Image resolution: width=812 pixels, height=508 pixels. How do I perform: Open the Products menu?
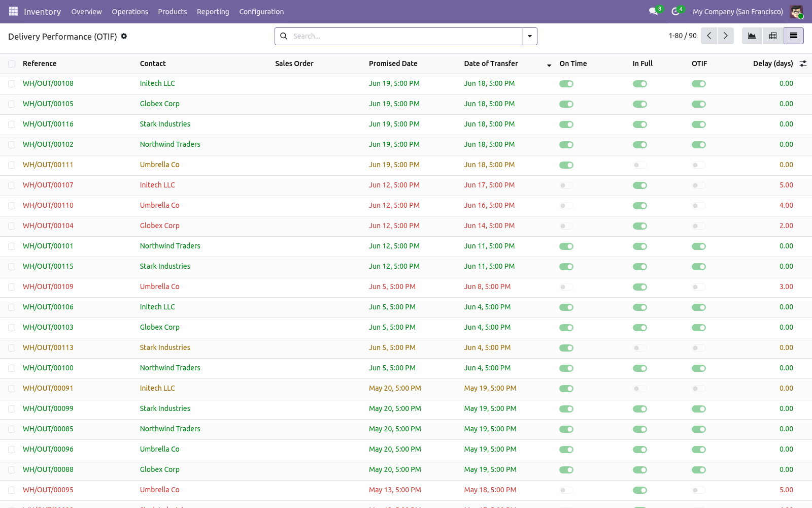(172, 11)
